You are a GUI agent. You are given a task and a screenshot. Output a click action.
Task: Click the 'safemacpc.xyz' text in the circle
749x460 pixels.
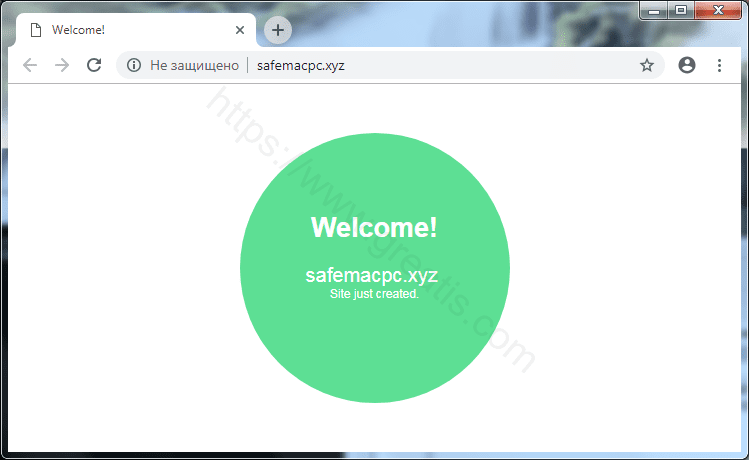[x=372, y=276]
